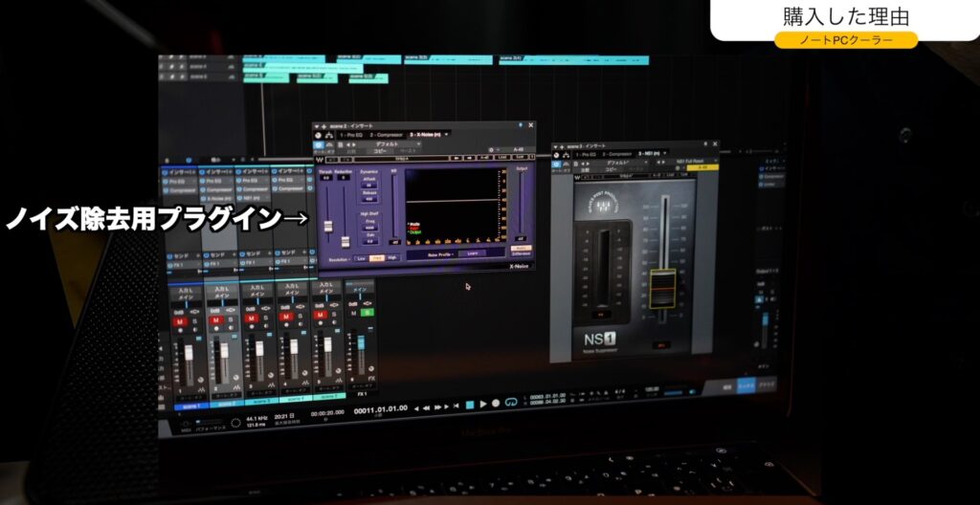Toggle the green Solo button on Main channel
980x505 pixels.
tap(367, 313)
